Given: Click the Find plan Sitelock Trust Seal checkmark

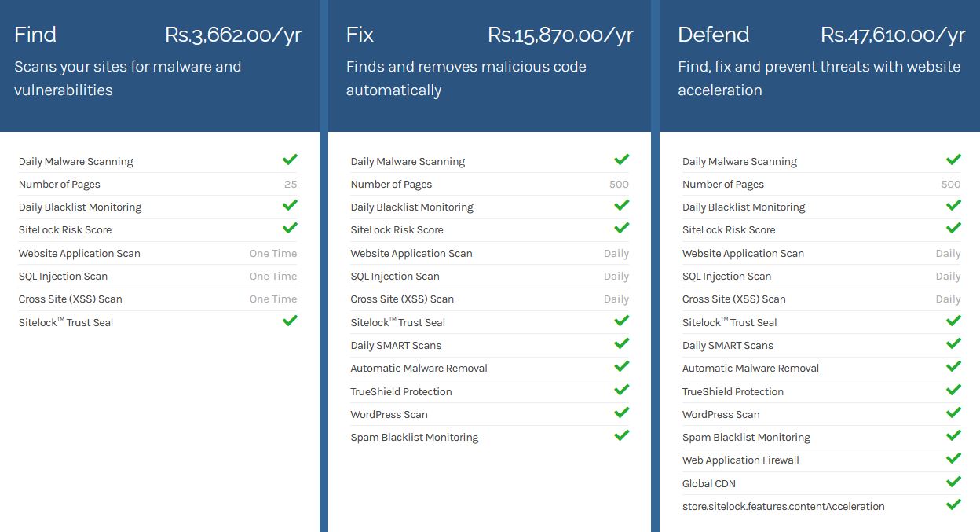Looking at the screenshot, I should coord(290,321).
